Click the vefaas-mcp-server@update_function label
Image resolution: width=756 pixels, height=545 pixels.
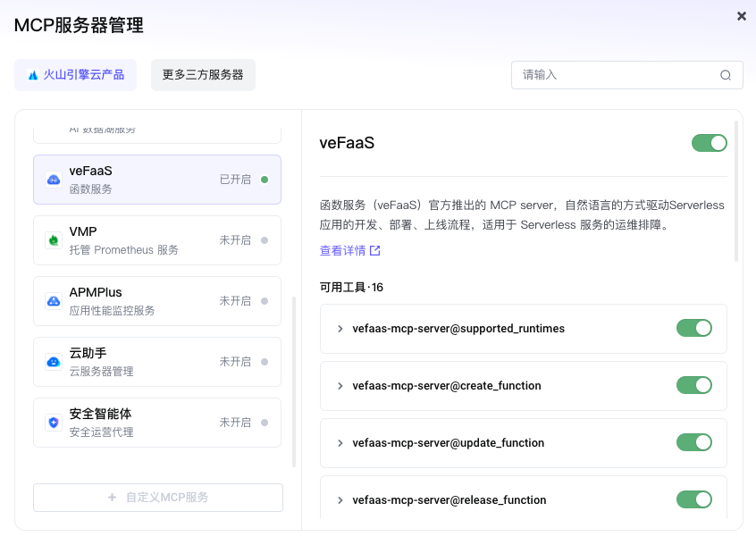(449, 443)
